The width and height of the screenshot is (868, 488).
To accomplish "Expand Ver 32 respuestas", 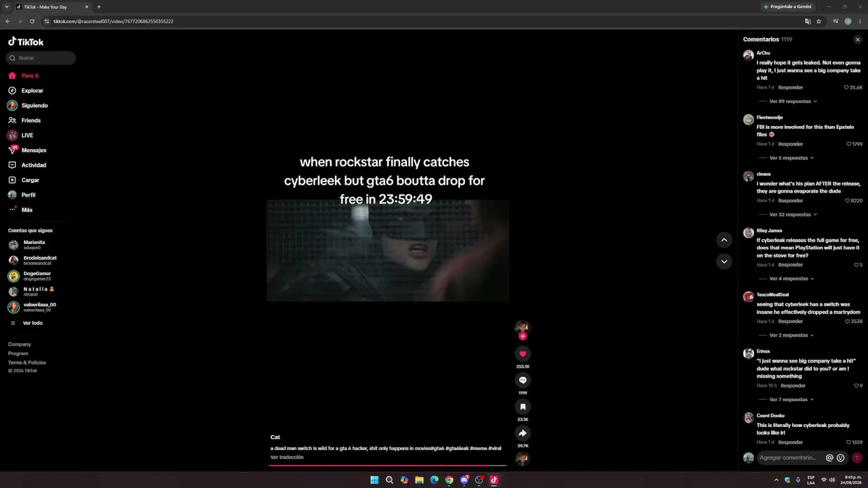I will (x=793, y=215).
